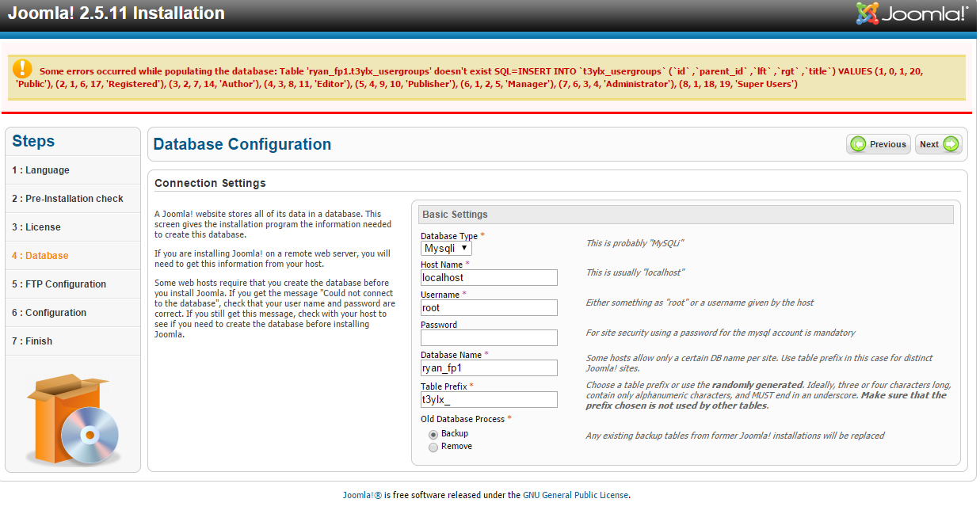The width and height of the screenshot is (980, 514).
Task: Focus the empty Password field
Action: [x=488, y=337]
